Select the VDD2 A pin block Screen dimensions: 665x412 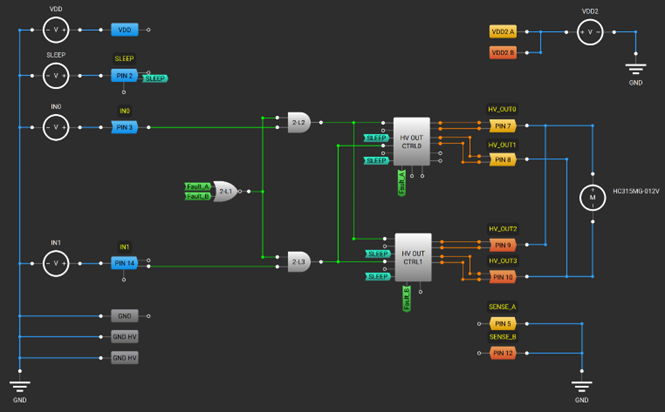502,32
